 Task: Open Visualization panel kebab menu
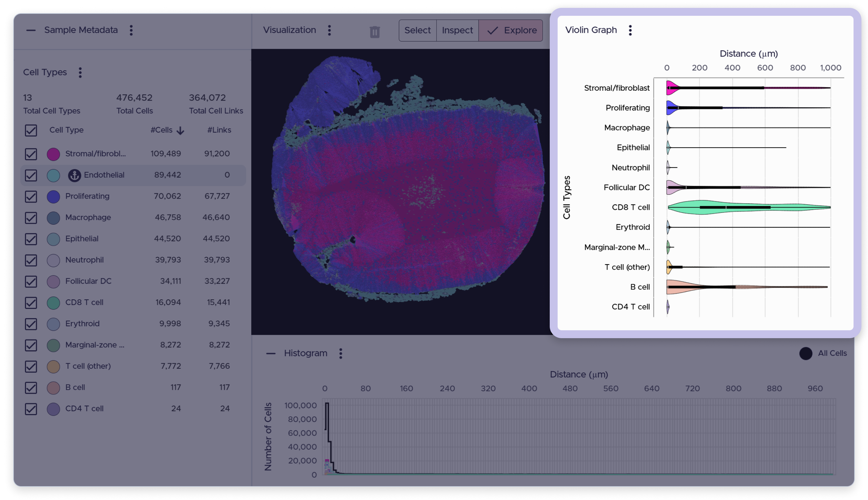[329, 30]
